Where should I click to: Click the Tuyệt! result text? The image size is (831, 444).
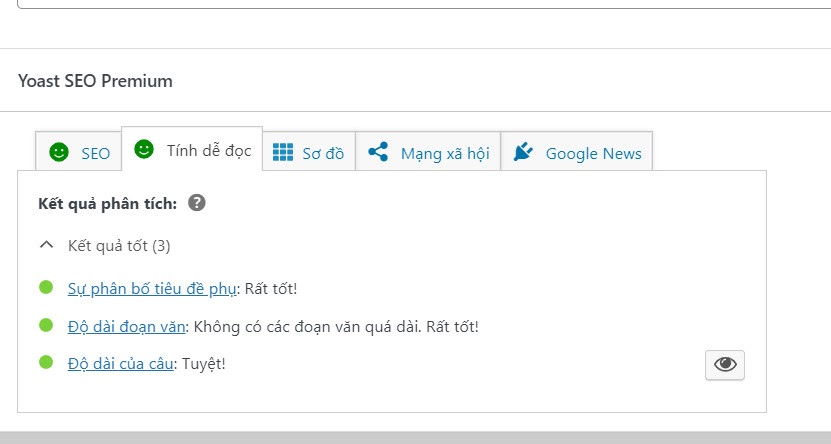click(204, 364)
